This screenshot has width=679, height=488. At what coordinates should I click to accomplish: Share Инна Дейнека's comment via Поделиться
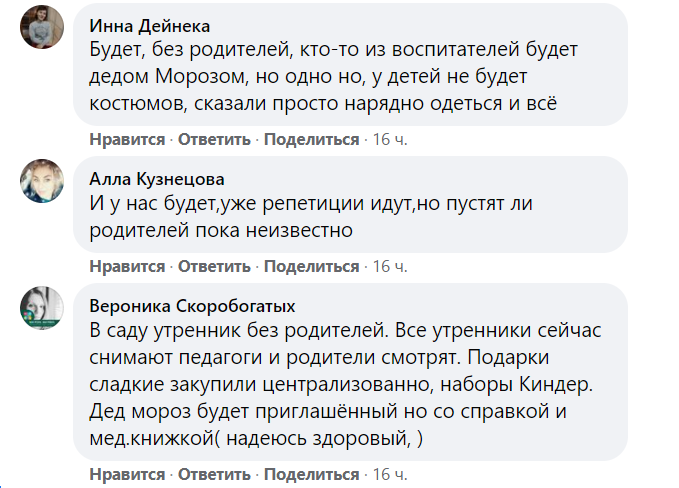pos(312,139)
